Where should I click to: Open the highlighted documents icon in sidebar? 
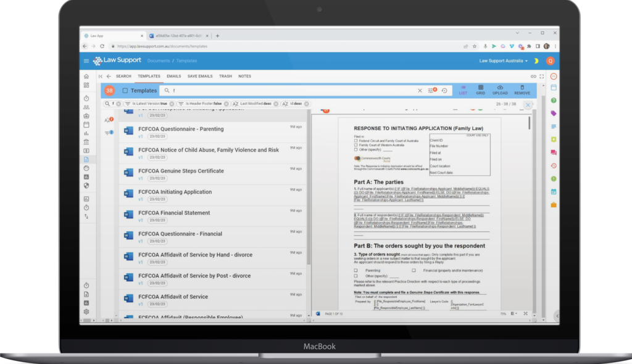(x=86, y=160)
